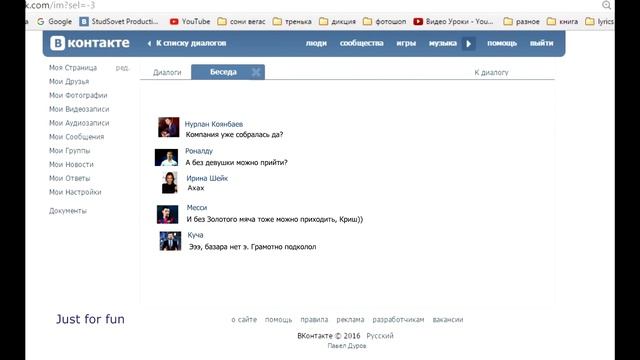Click Ирина Шейк's avatar
Image resolution: width=640 pixels, height=360 pixels.
(x=169, y=182)
